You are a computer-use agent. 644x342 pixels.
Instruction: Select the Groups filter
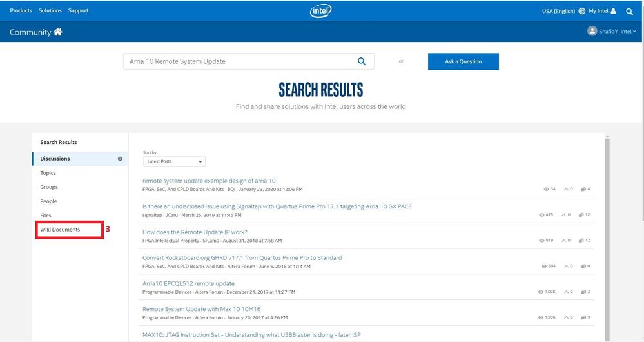click(x=49, y=187)
